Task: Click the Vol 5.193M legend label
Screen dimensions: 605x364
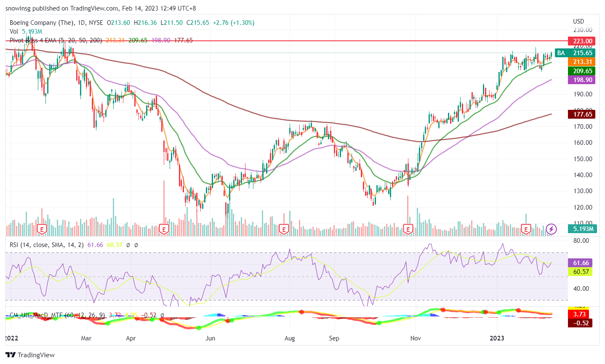Action: [x=26, y=32]
